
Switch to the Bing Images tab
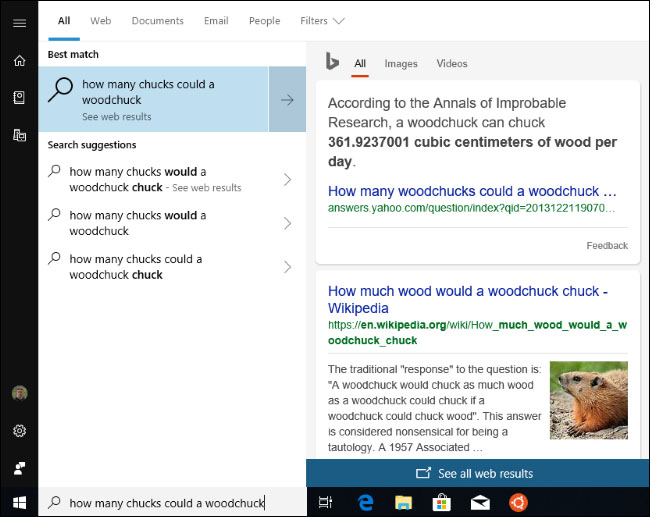pyautogui.click(x=401, y=63)
